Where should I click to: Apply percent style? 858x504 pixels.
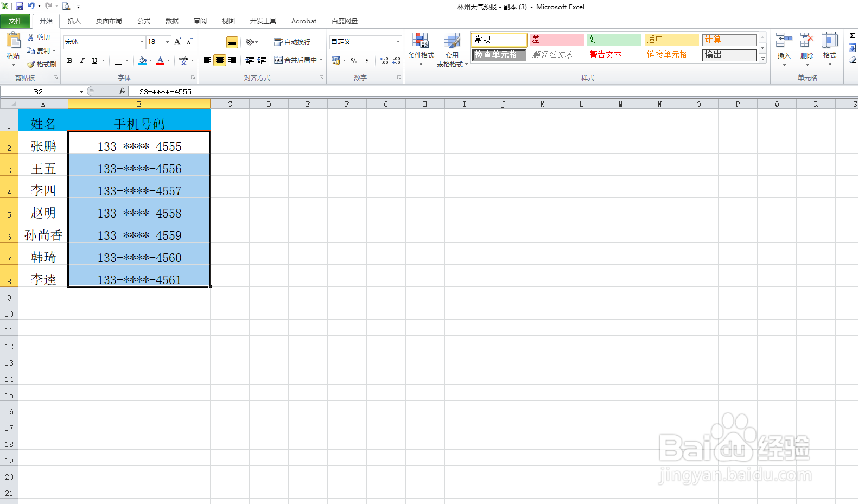[354, 61]
